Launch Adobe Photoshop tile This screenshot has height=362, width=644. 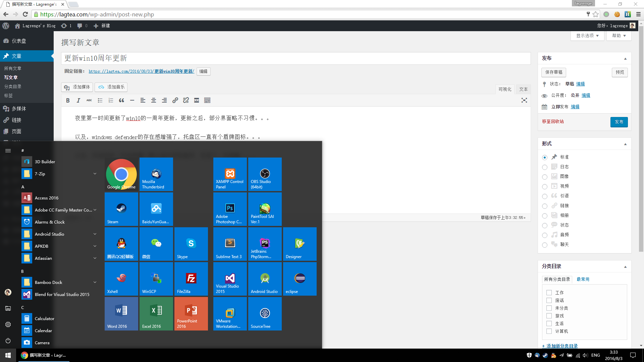point(230,209)
